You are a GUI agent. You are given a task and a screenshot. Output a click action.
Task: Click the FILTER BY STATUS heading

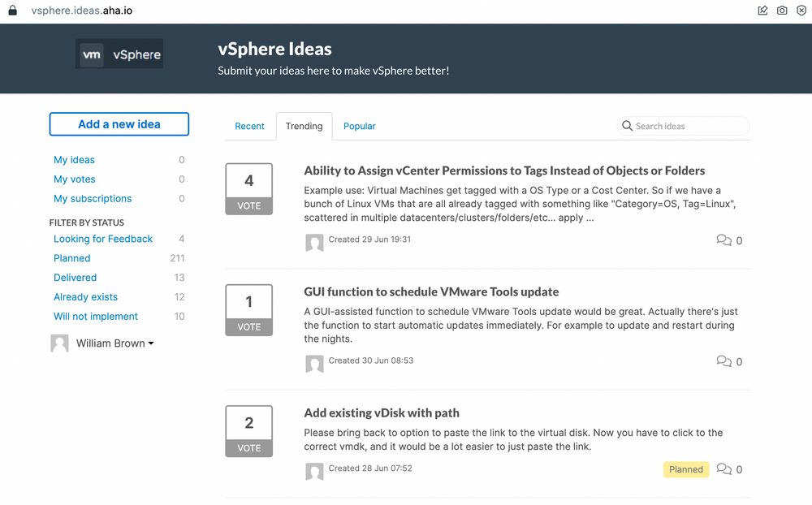point(87,222)
